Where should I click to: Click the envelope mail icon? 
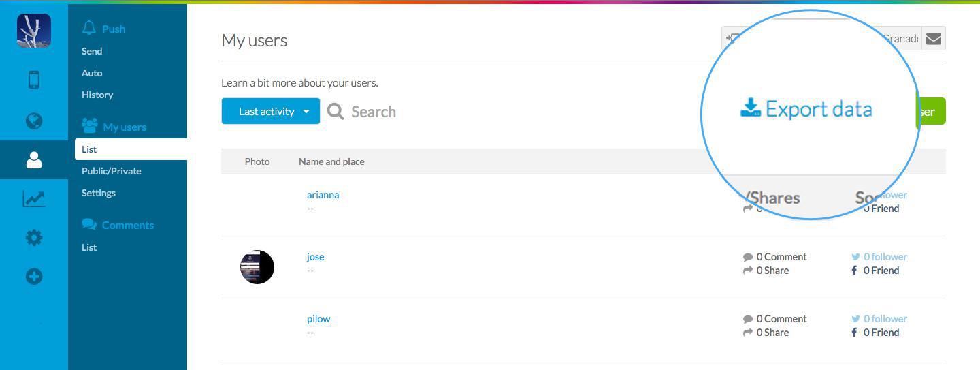click(x=934, y=39)
